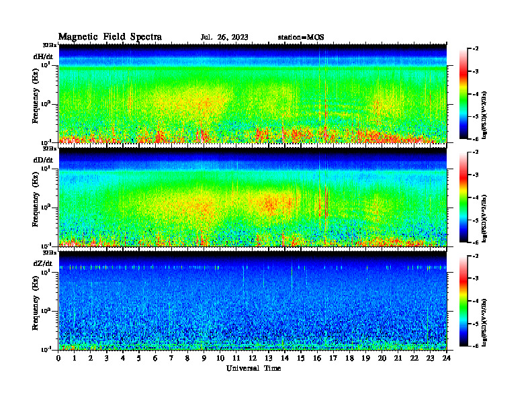The width and height of the screenshot is (532, 411).
Task: Click the hour 17 tick label
Action: pyautogui.click(x=333, y=358)
